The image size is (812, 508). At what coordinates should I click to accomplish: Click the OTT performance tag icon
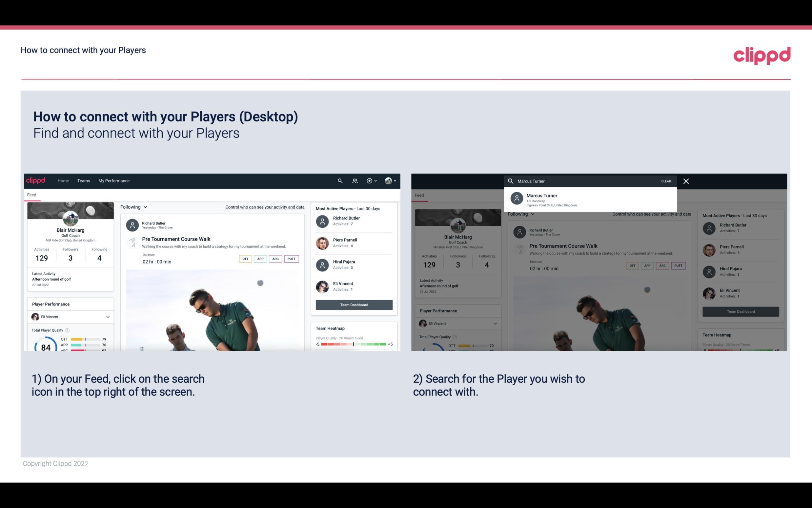[x=245, y=259]
